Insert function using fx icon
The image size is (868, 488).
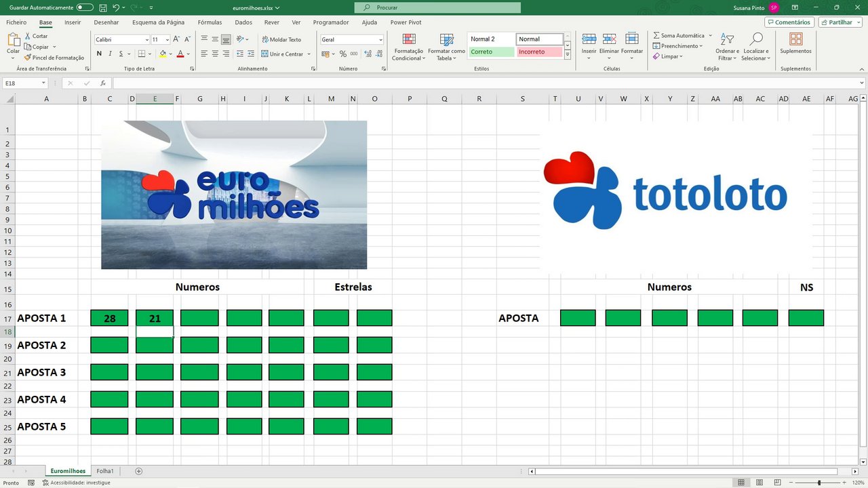[x=103, y=83]
